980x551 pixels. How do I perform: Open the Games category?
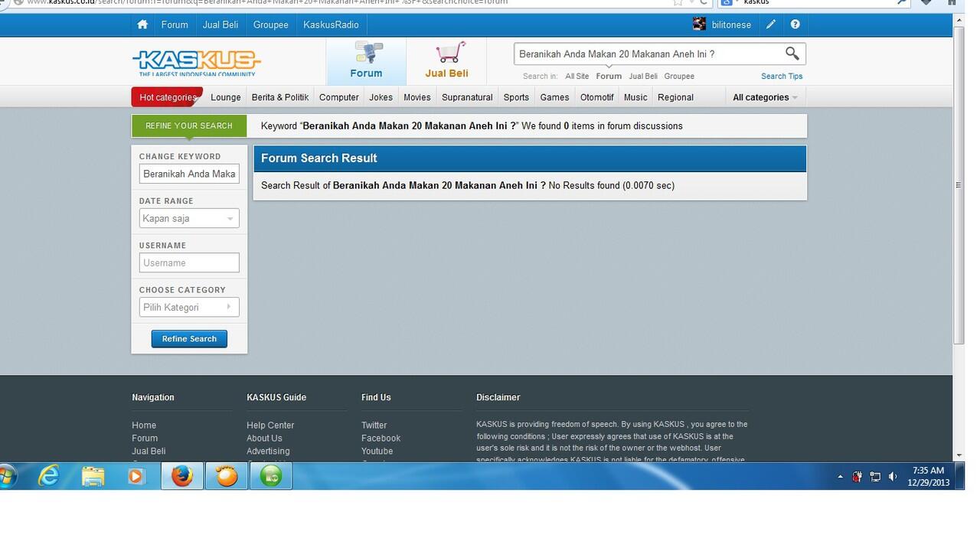pyautogui.click(x=554, y=97)
